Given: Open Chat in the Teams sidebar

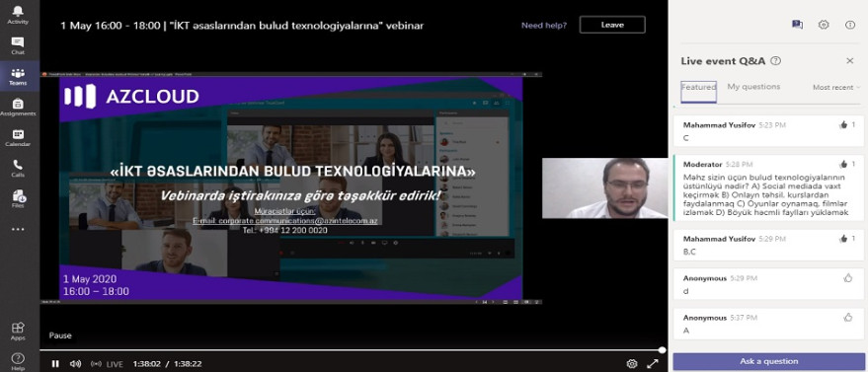Looking at the screenshot, I should (x=18, y=45).
